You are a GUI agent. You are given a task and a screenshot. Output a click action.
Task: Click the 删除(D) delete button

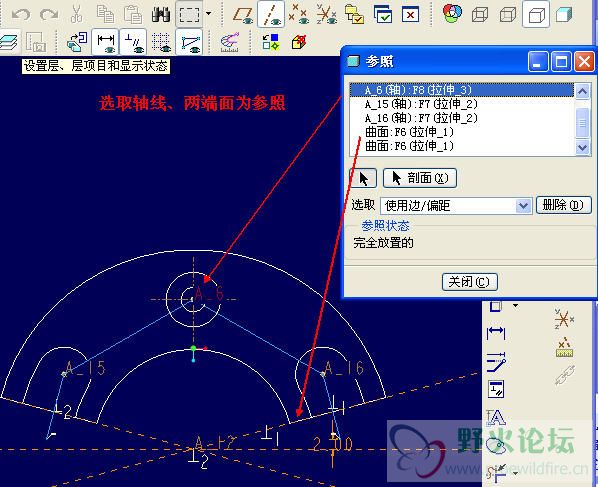564,205
